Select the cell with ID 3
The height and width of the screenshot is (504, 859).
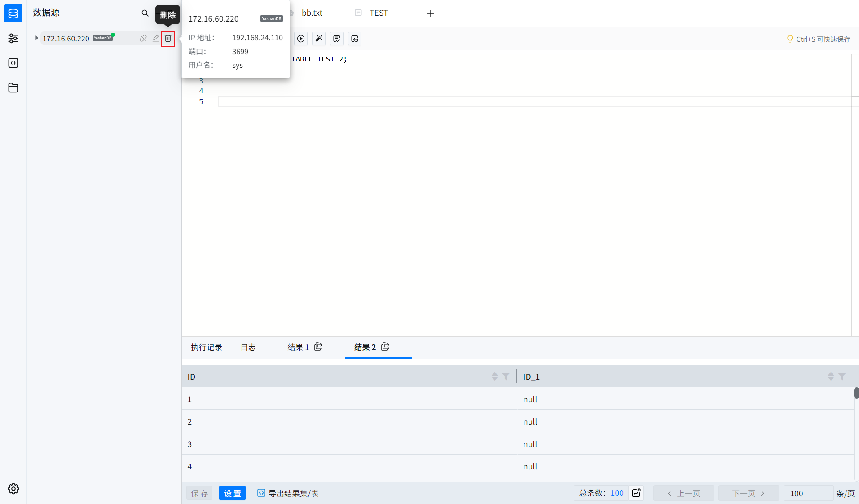349,444
